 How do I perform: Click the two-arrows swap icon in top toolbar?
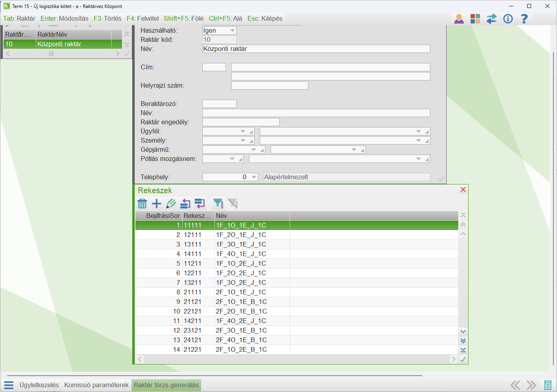(492, 19)
